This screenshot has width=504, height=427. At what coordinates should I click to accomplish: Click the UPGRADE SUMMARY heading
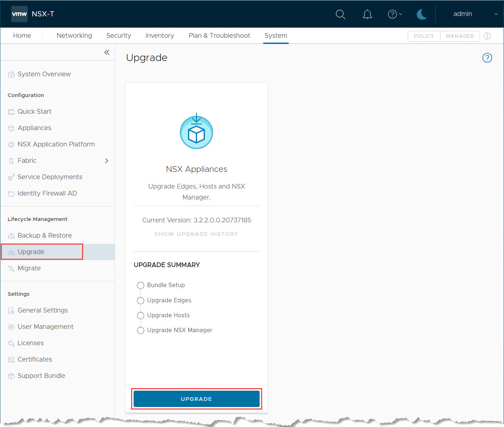[x=167, y=265]
